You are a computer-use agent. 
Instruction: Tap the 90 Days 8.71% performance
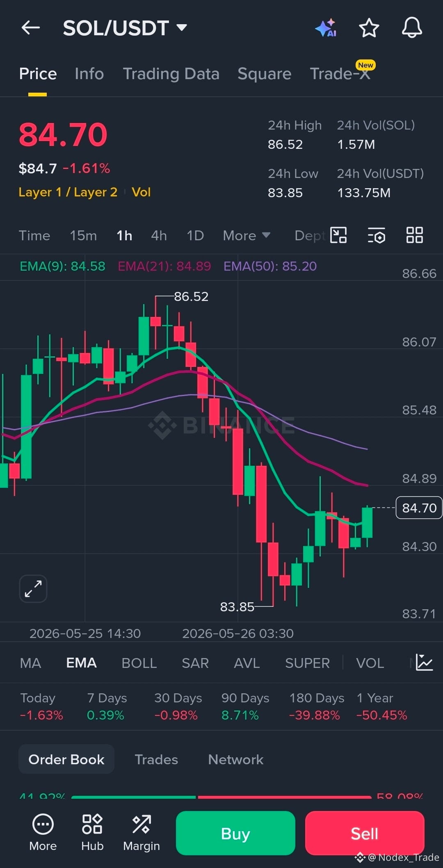coord(245,706)
